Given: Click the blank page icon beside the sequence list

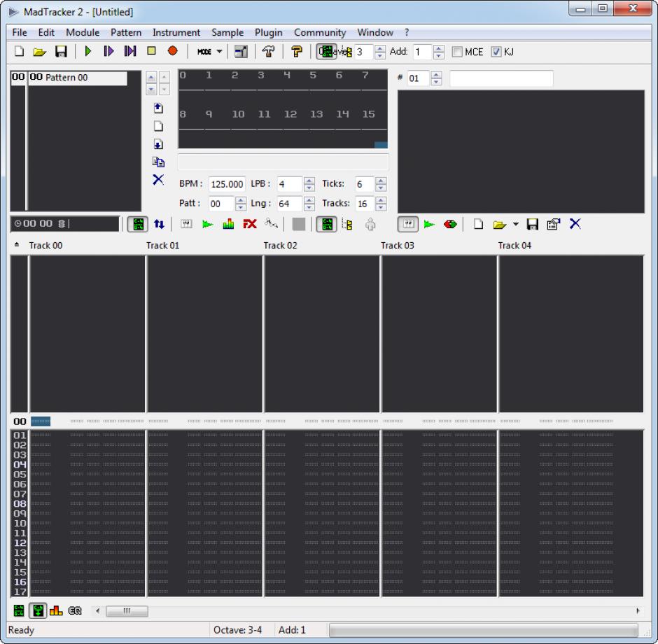Looking at the screenshot, I should 158,126.
